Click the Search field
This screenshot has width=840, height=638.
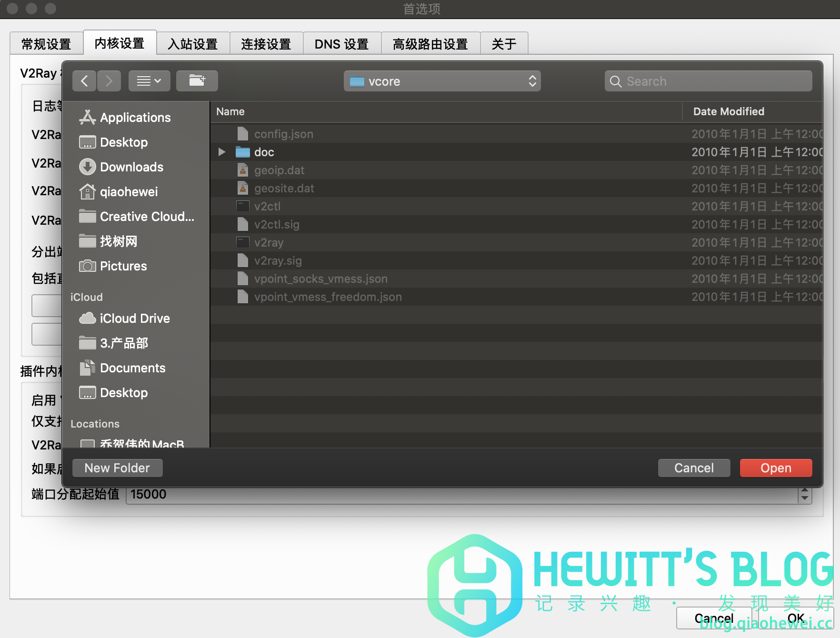709,81
